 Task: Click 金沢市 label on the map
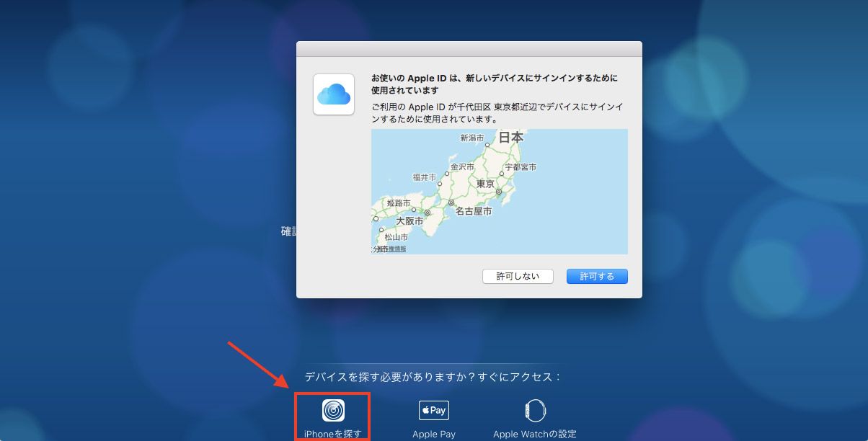(463, 166)
